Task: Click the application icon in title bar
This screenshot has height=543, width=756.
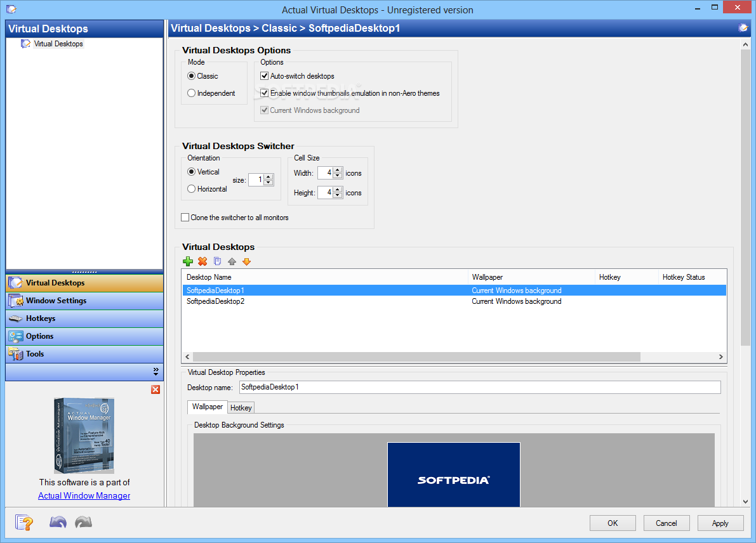Action: 11,9
